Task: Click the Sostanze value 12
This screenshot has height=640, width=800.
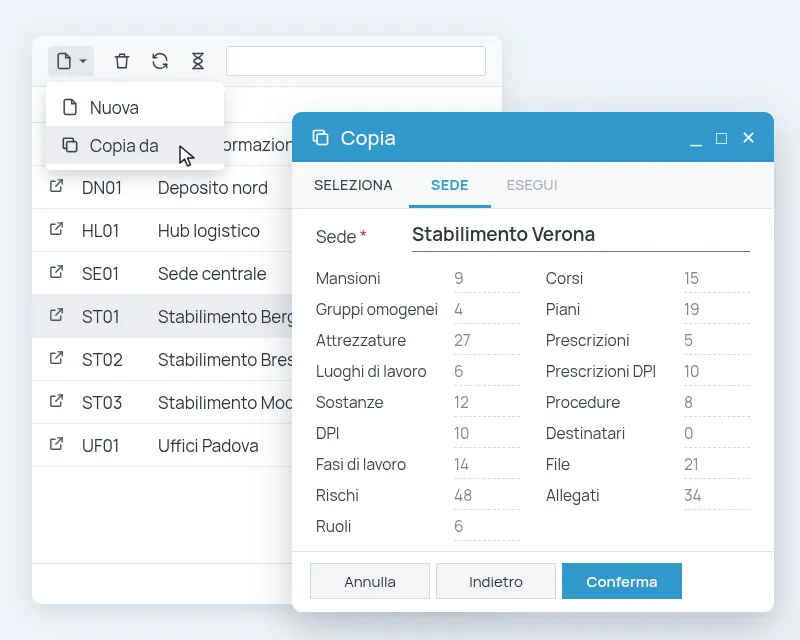Action: pyautogui.click(x=487, y=403)
